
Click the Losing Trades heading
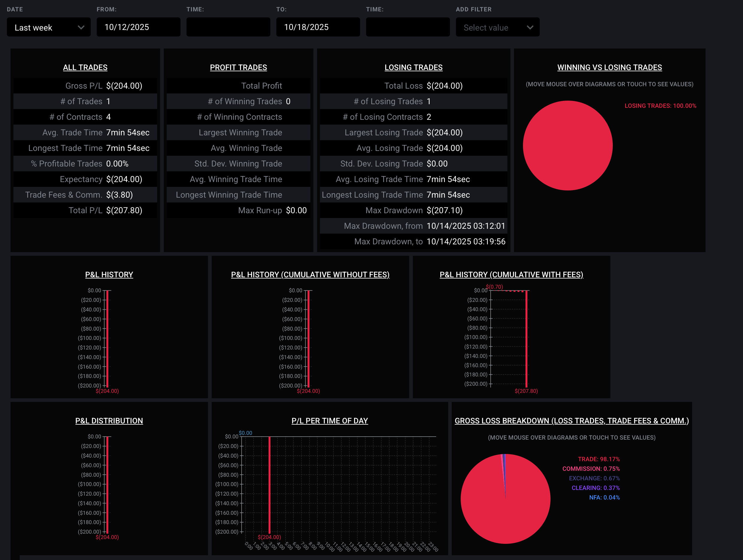pos(413,67)
